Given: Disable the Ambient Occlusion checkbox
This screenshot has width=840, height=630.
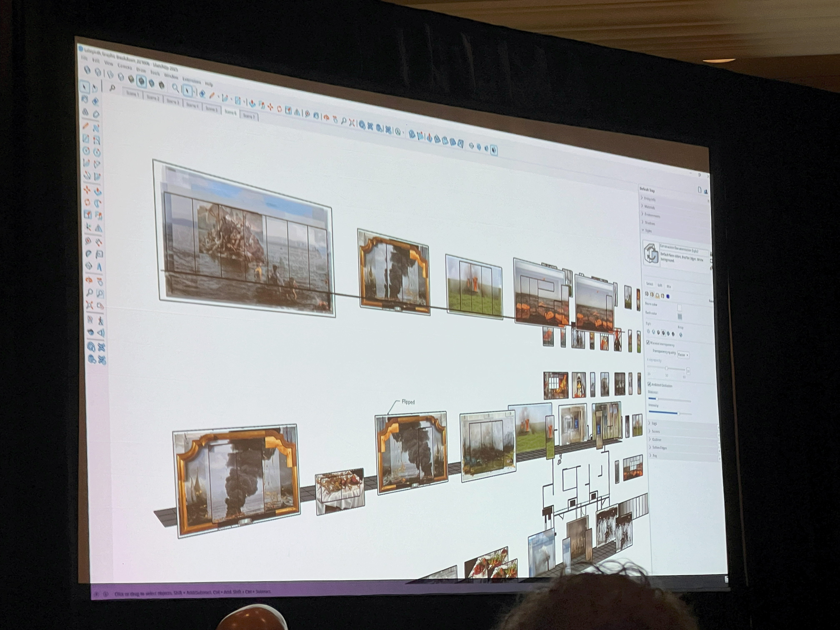Looking at the screenshot, I should click(649, 384).
